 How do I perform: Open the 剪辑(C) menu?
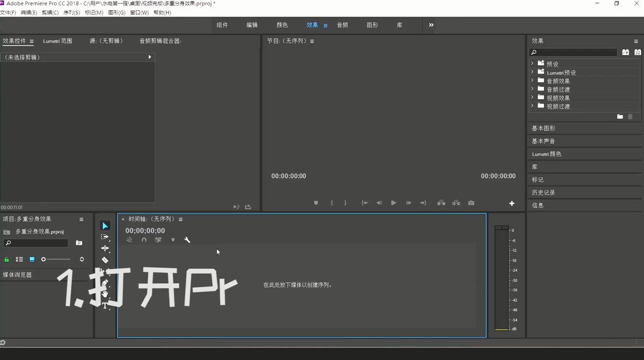(x=50, y=13)
